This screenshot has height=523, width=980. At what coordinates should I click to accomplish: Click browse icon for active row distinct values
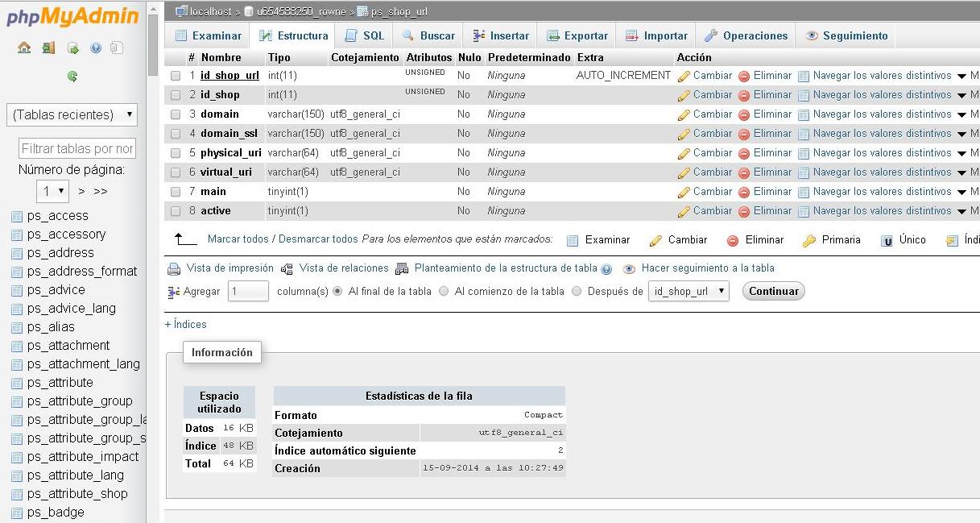[x=803, y=211]
